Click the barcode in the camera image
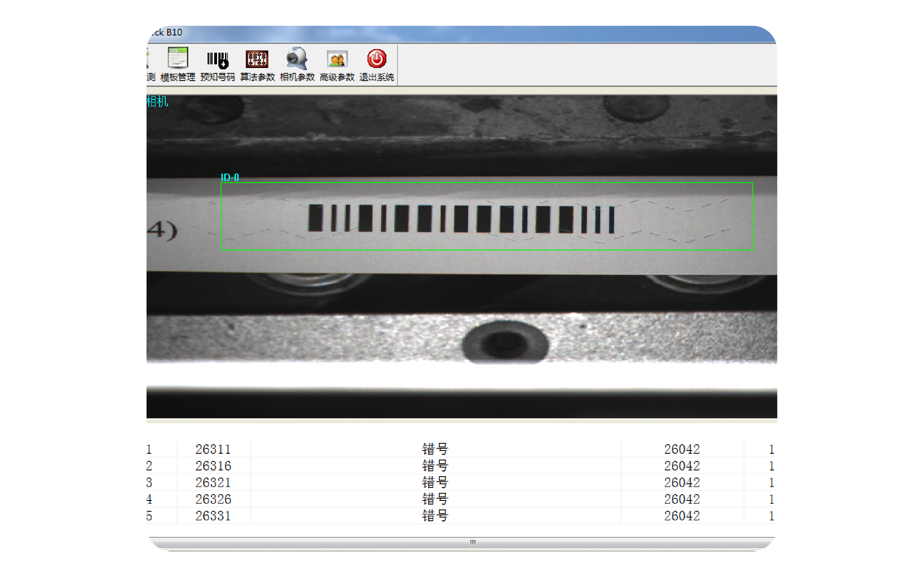 pyautogui.click(x=461, y=219)
